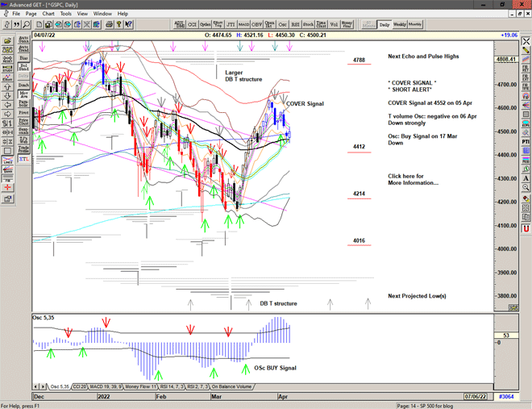The image size is (532, 409).
Task: Toggle the Moving Average study
Action: pos(23,94)
